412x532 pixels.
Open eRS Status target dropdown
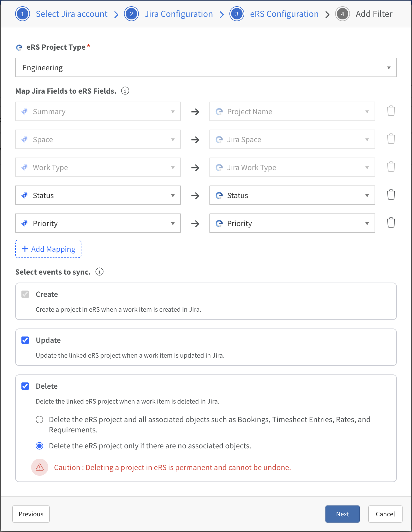[292, 195]
